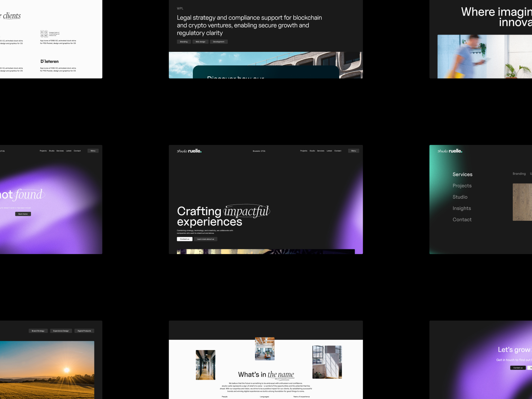Click the D'Ieteren client logo
Viewport: 532px width, 399px height.
point(50,62)
